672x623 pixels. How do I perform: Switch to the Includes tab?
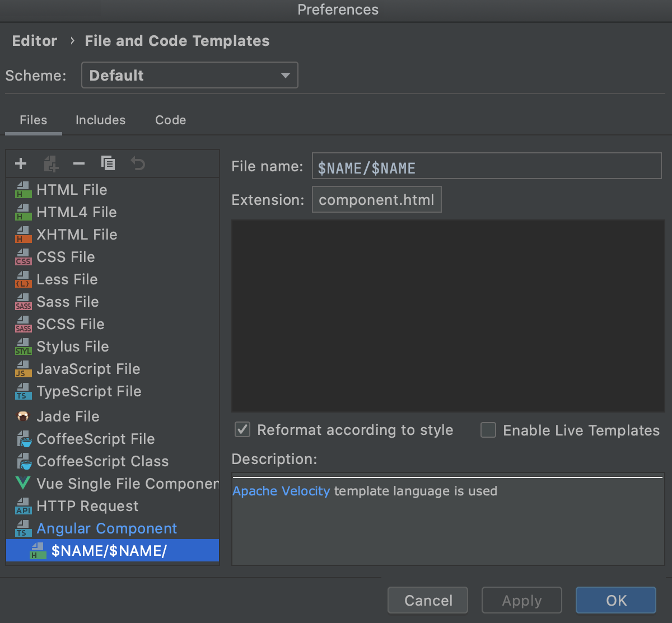point(100,120)
